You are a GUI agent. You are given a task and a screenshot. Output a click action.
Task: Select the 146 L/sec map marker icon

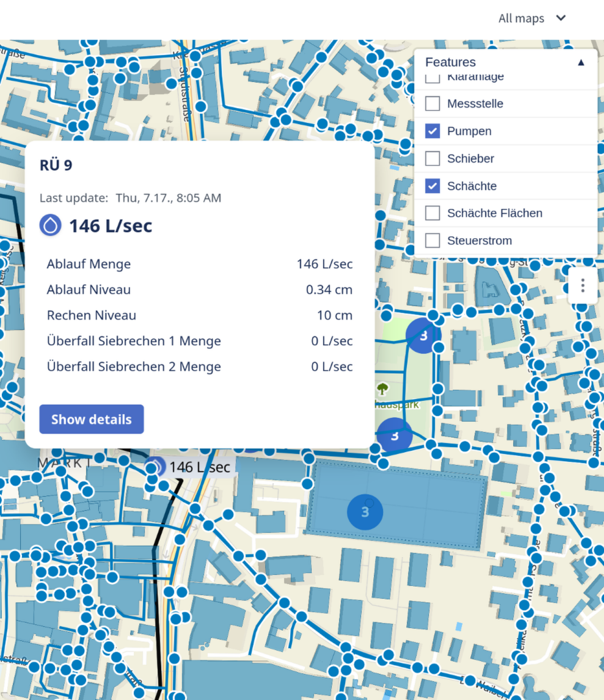point(154,467)
